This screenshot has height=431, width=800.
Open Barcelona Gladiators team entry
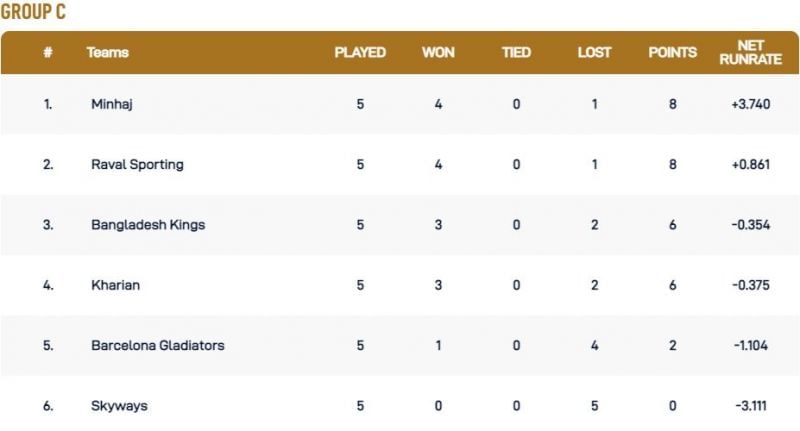click(157, 345)
